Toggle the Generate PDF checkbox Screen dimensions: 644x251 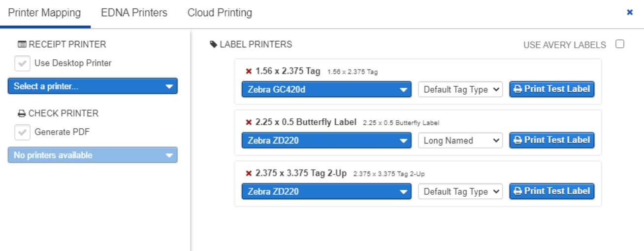pos(22,133)
